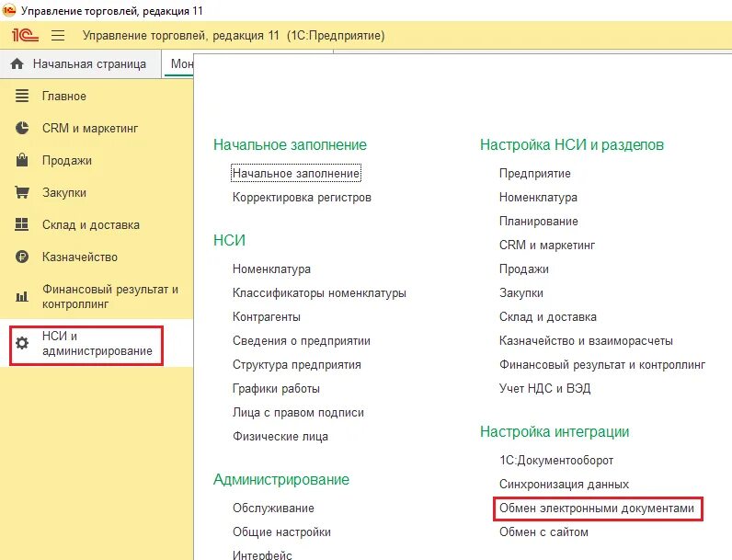Screen dimensions: 732x560
Task: Open the Контрагенты directory
Action: click(267, 317)
